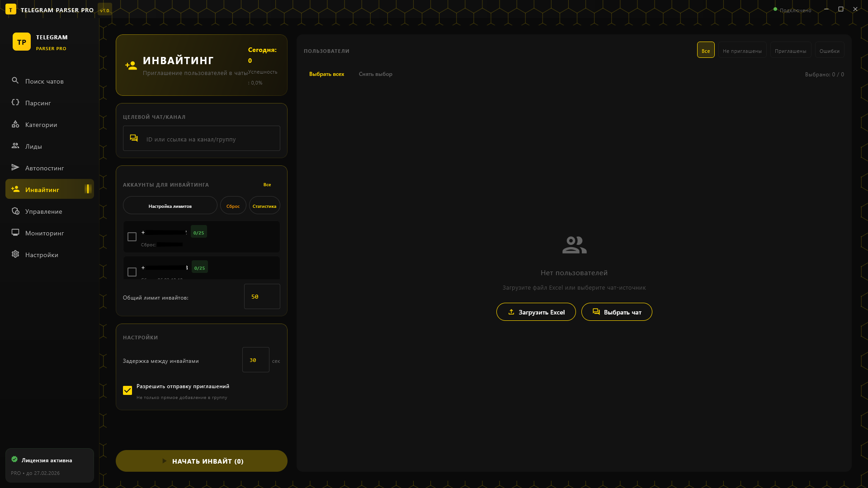Open Настройка лимитов button
Screen dimensions: 868x488
(x=170, y=206)
